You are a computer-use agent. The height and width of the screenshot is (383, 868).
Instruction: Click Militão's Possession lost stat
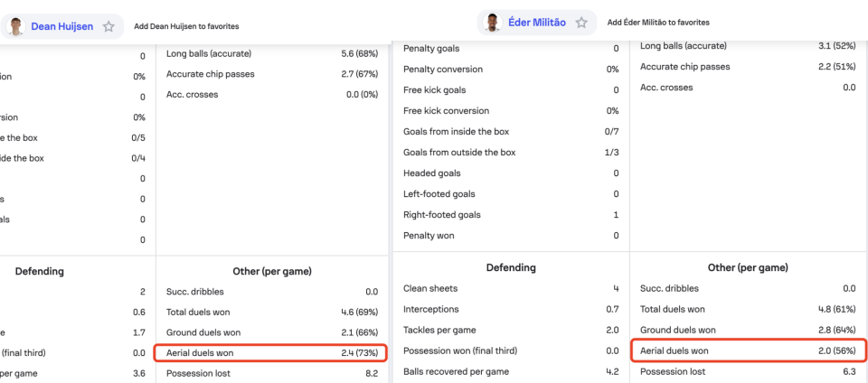[747, 371]
